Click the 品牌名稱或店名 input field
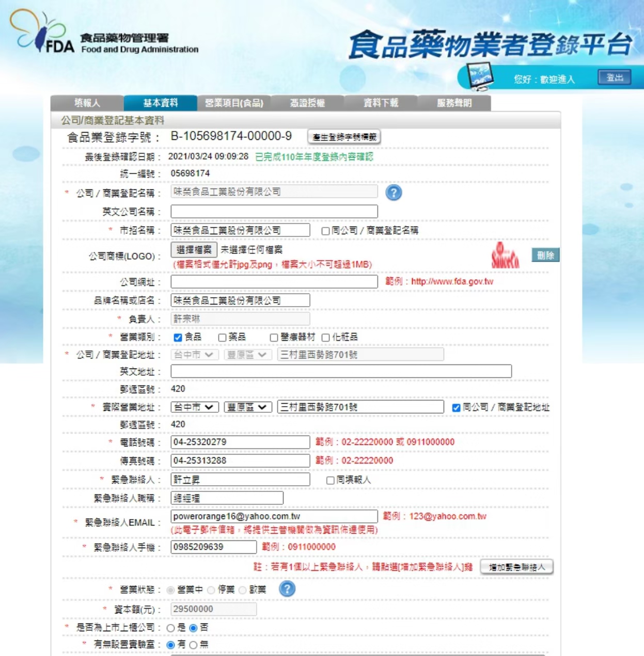 tap(240, 300)
